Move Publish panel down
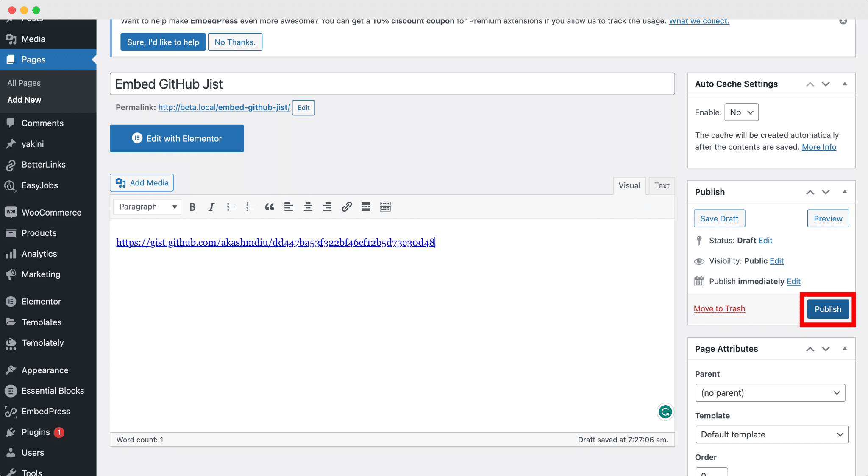Image resolution: width=868 pixels, height=476 pixels. (826, 192)
